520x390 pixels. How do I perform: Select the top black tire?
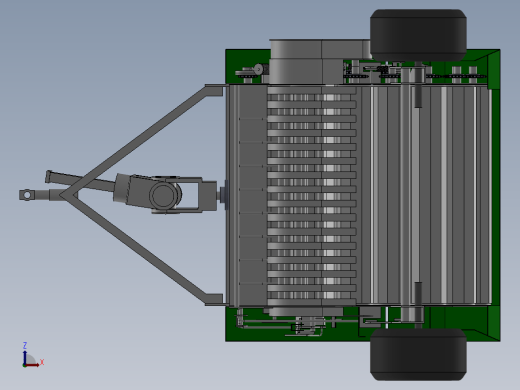418,35
